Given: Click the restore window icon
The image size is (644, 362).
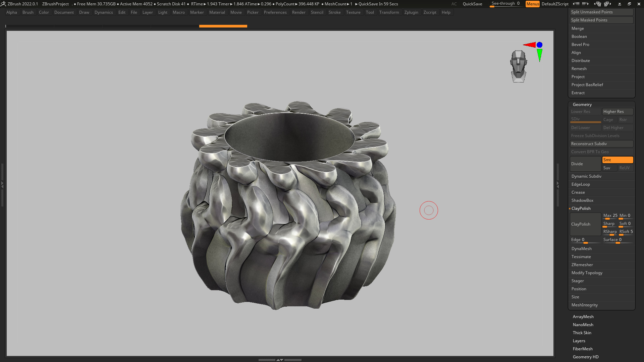Looking at the screenshot, I should click(629, 4).
